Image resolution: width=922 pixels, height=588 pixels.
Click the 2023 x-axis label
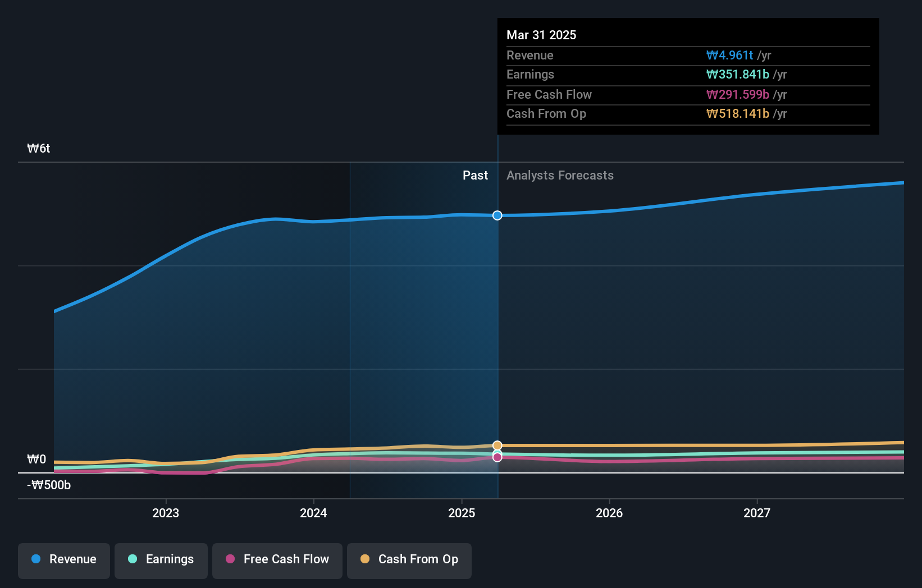pyautogui.click(x=166, y=513)
